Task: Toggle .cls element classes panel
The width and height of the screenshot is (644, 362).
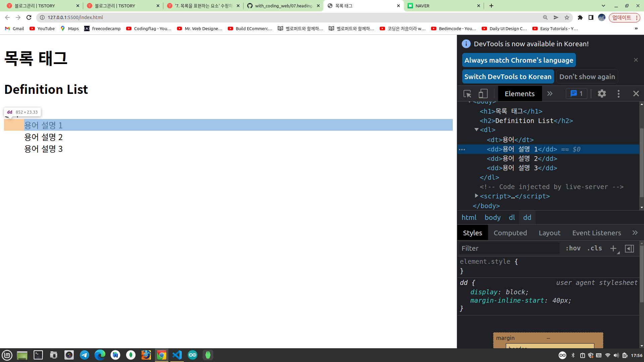Action: (594, 248)
